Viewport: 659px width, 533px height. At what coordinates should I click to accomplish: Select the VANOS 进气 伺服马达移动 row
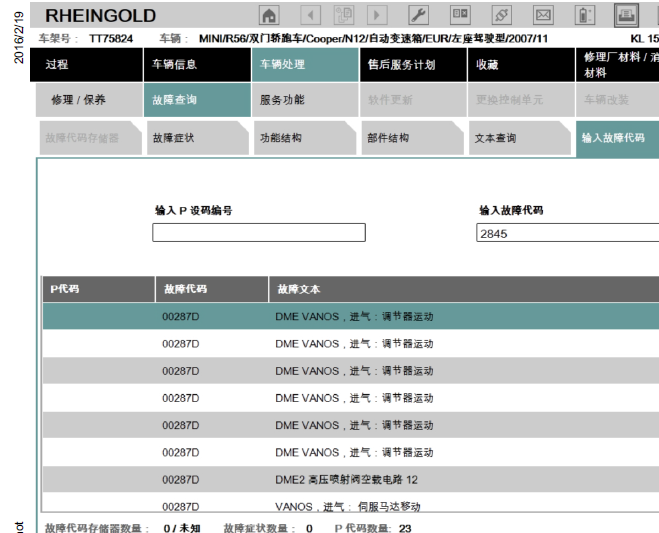pos(351,503)
